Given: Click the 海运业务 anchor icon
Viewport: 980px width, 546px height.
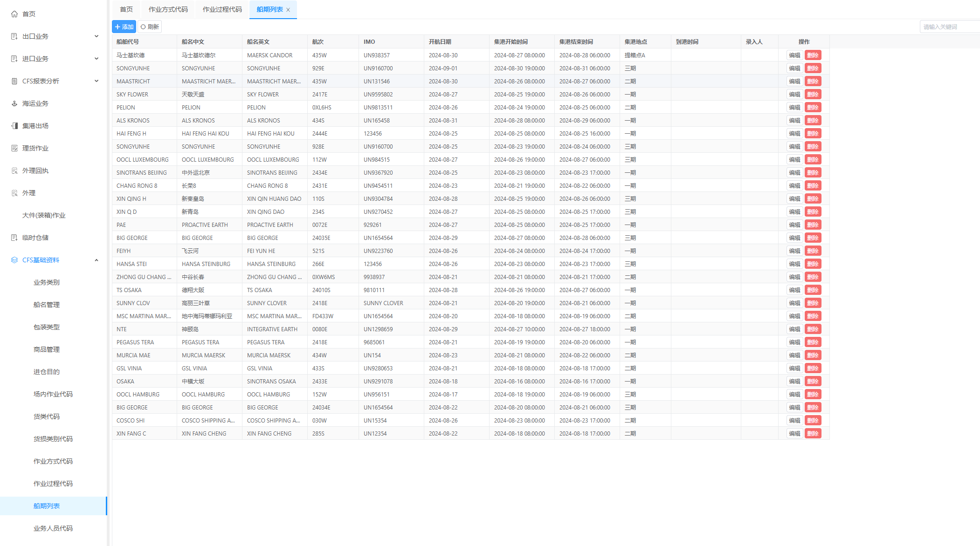Looking at the screenshot, I should [x=14, y=103].
